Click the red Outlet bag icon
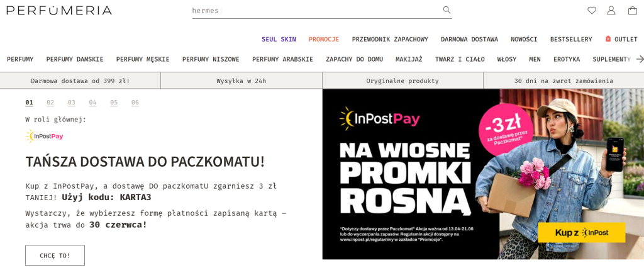 608,39
